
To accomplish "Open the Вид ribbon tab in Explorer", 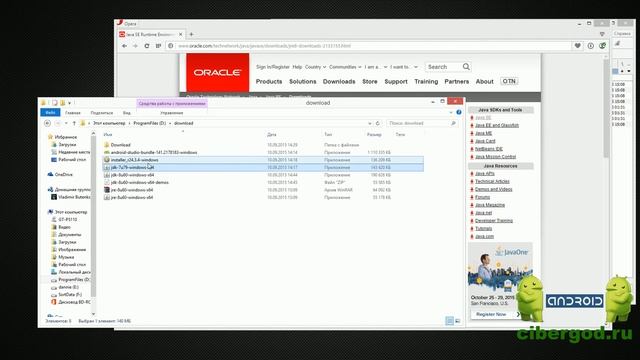I will [x=127, y=113].
